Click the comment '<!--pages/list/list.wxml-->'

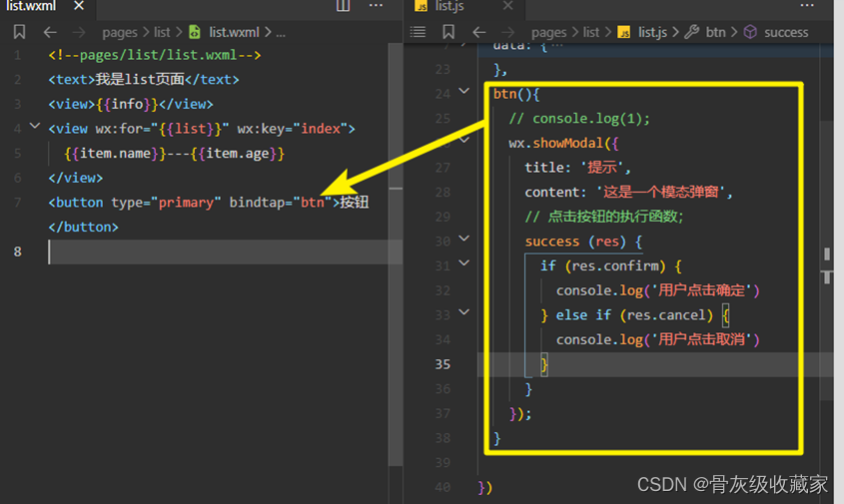[x=155, y=55]
